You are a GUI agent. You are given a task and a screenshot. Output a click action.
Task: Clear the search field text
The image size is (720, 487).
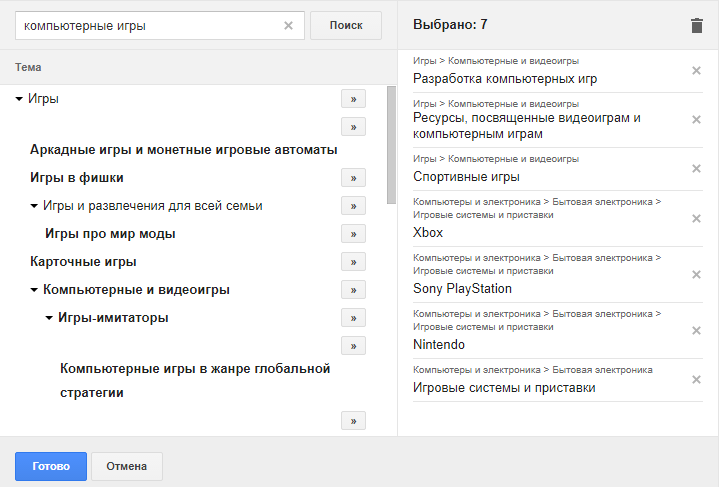[289, 26]
